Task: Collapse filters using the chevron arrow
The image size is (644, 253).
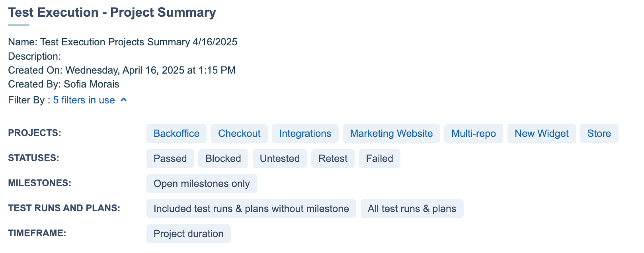Action: coord(124,100)
